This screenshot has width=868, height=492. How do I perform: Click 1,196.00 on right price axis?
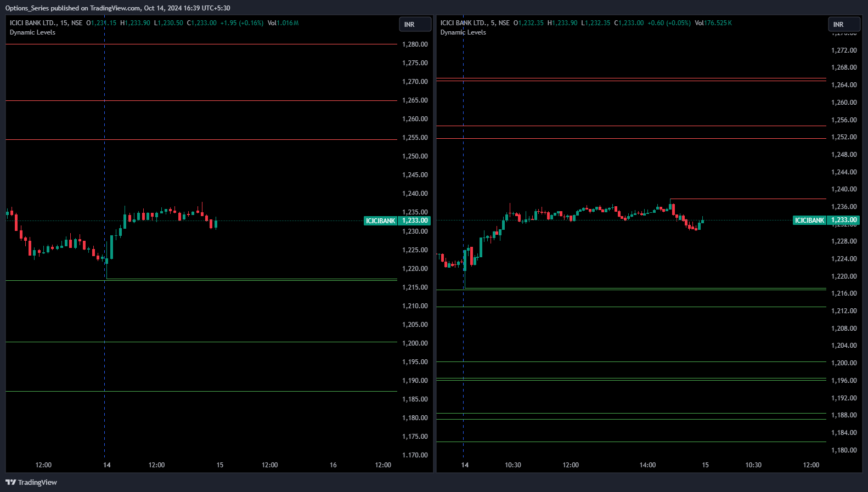[x=844, y=381]
